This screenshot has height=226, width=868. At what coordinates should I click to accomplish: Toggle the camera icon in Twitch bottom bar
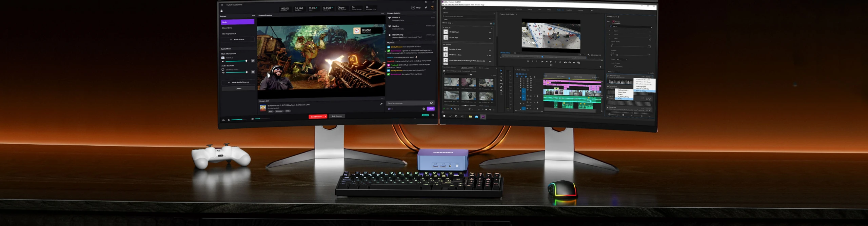[223, 120]
